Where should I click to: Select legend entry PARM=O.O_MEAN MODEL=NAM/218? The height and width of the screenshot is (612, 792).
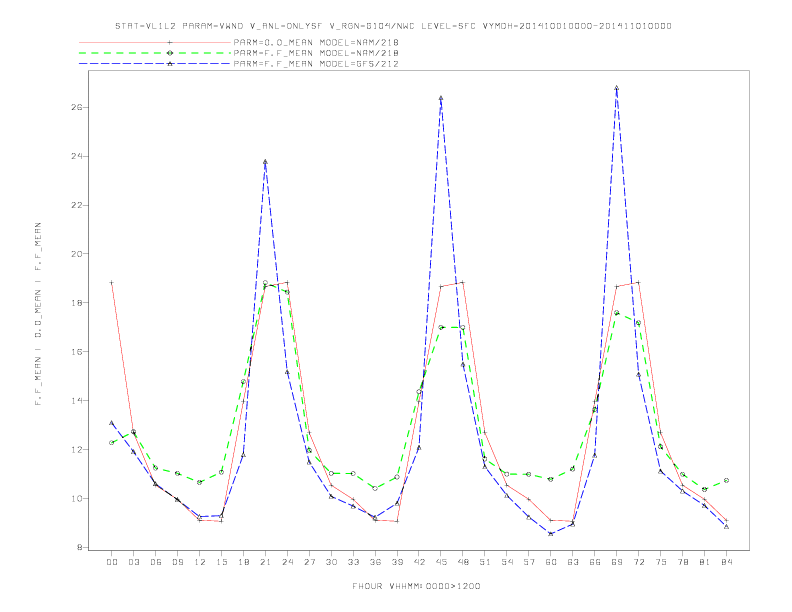316,42
